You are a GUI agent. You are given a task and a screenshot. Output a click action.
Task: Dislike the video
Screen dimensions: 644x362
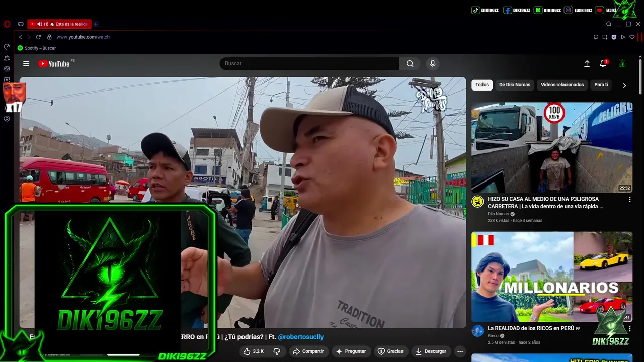pos(277,351)
